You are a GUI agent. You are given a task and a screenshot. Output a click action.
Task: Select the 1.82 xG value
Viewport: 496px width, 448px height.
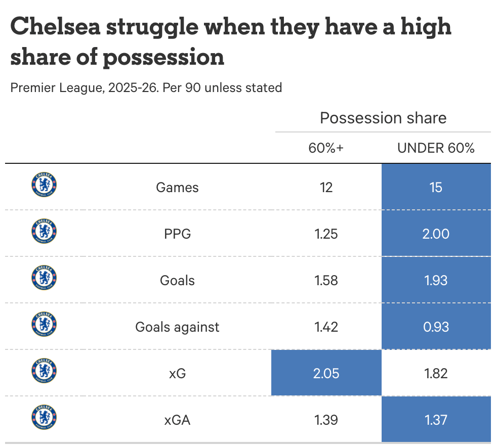(436, 373)
